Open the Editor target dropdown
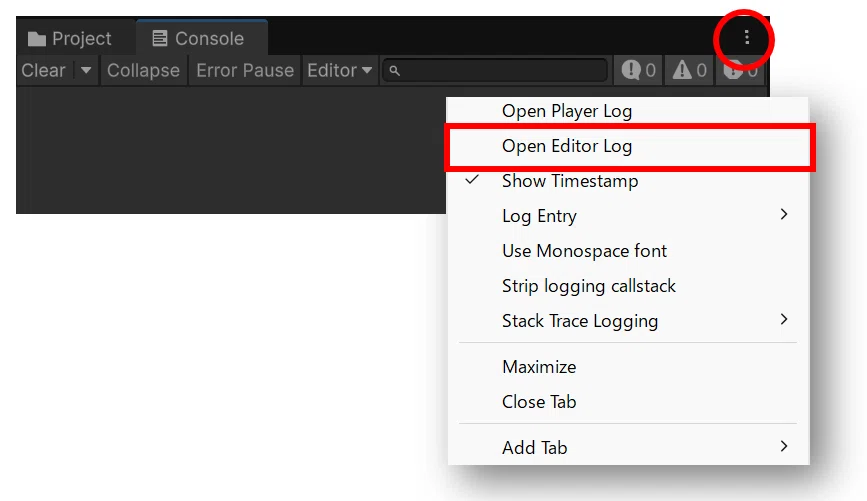 pos(340,70)
